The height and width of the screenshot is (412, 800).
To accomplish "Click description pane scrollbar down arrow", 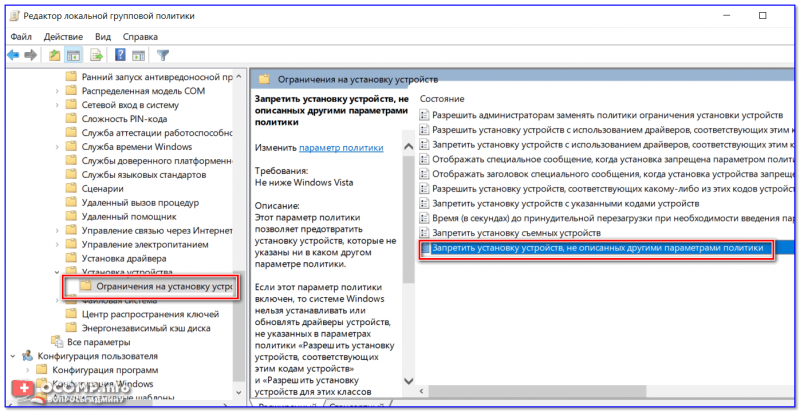I will pyautogui.click(x=409, y=381).
